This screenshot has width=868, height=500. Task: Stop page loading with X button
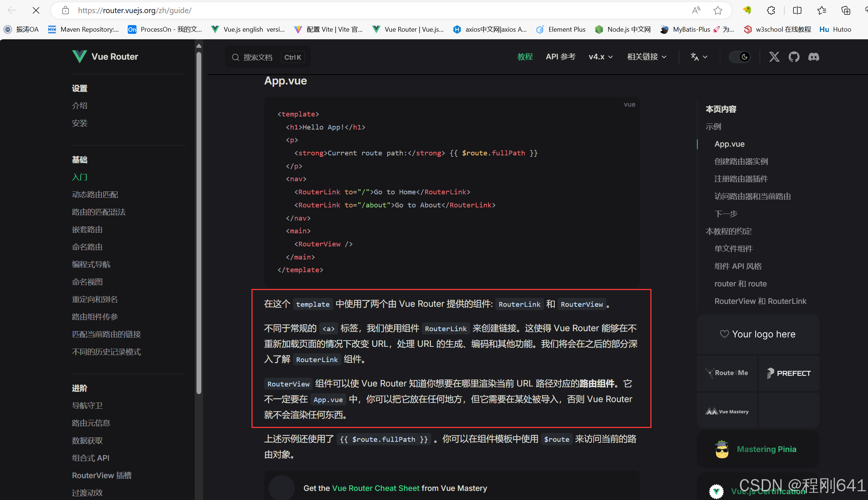[x=36, y=11]
